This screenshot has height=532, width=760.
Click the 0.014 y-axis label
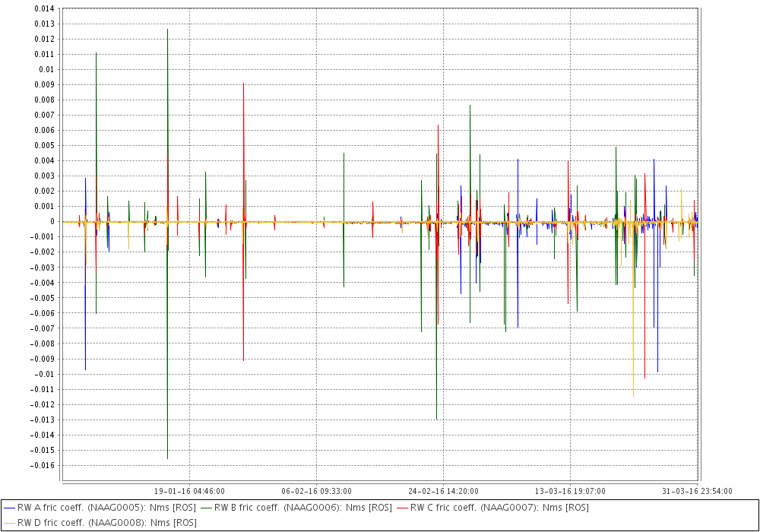point(45,8)
